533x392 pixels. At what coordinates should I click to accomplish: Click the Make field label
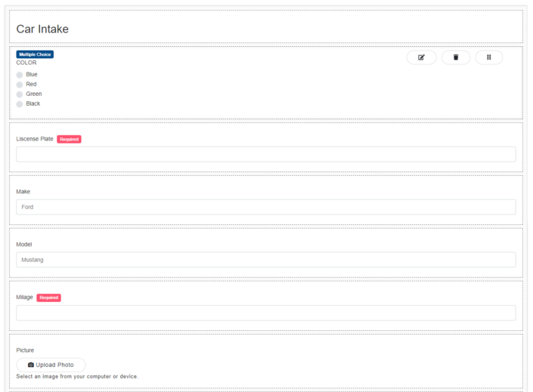click(x=23, y=192)
